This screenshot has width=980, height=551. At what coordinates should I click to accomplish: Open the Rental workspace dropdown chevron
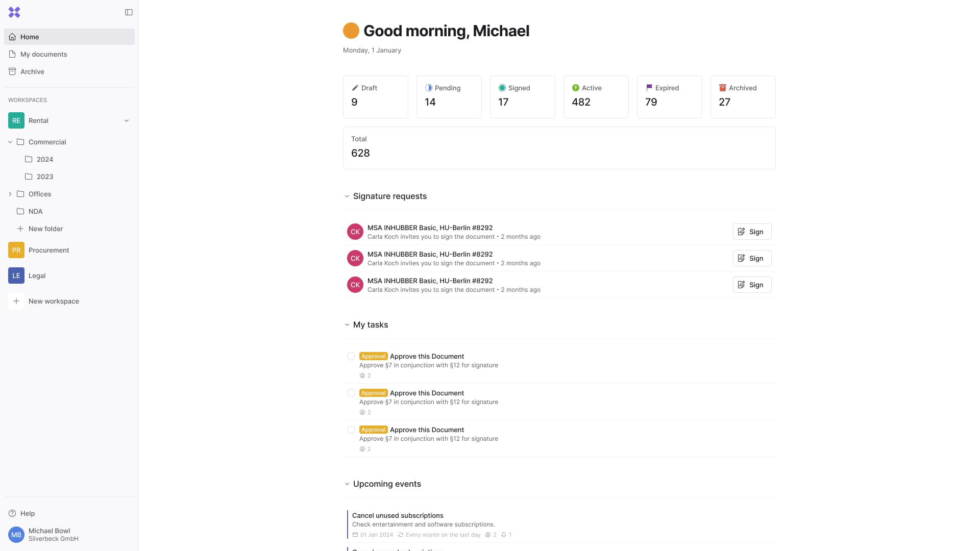pos(127,120)
